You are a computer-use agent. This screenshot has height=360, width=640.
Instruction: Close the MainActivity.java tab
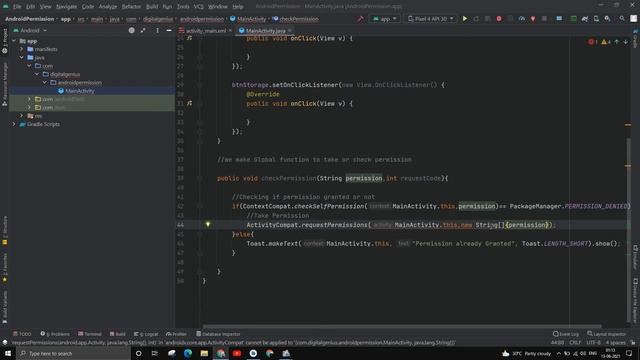click(x=290, y=31)
